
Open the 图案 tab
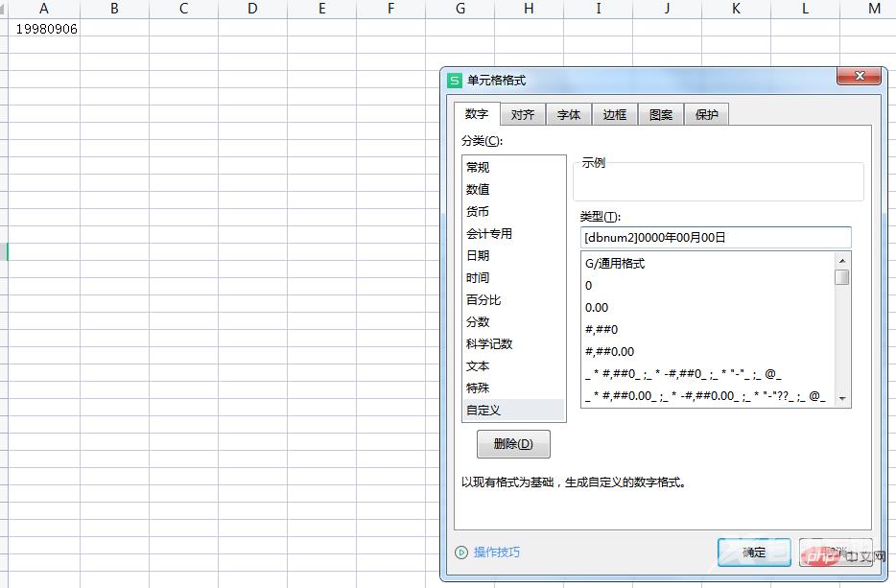pyautogui.click(x=661, y=115)
